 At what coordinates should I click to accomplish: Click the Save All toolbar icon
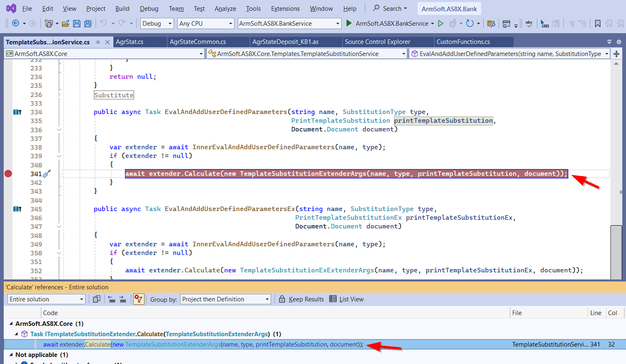tap(88, 24)
